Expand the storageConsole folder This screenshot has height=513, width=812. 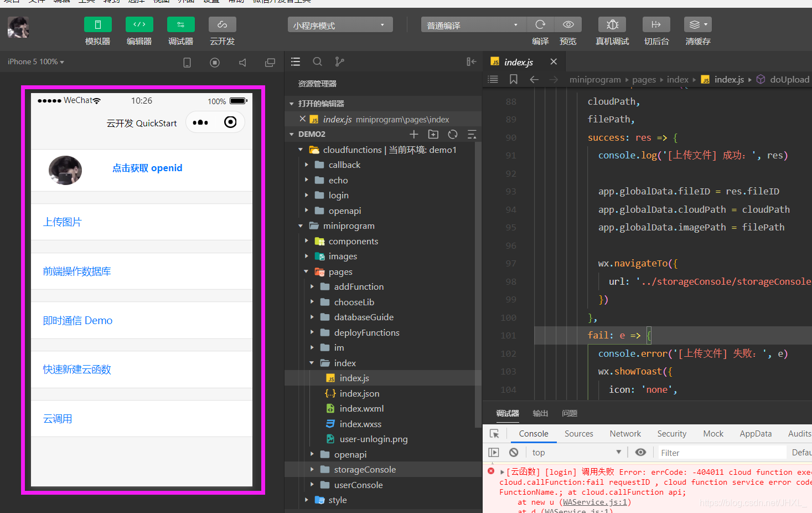(365, 469)
